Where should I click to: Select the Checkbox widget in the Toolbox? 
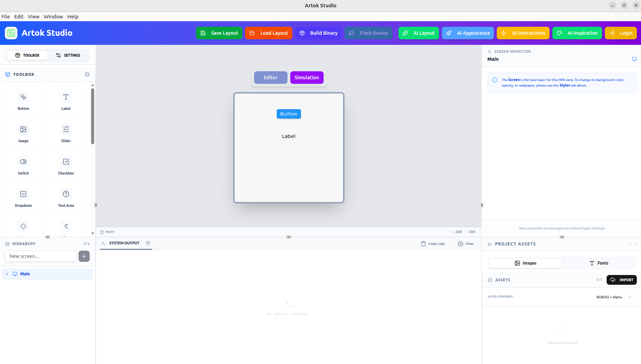point(66,165)
